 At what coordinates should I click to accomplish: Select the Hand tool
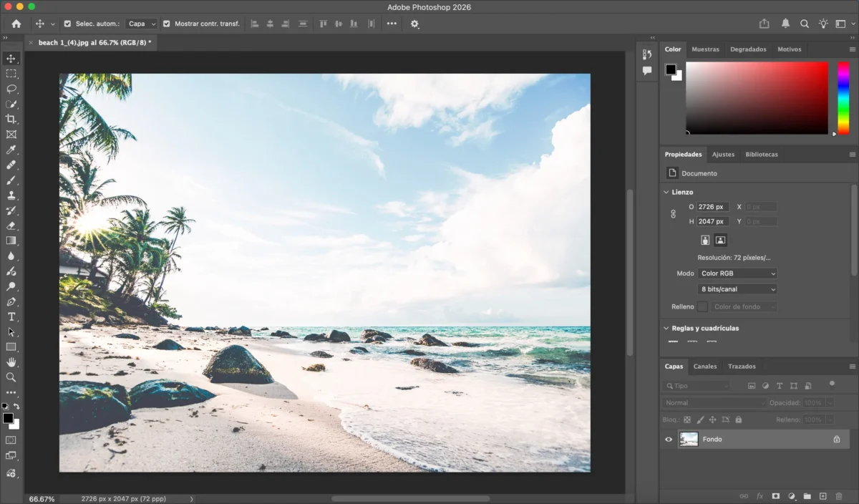click(x=11, y=362)
